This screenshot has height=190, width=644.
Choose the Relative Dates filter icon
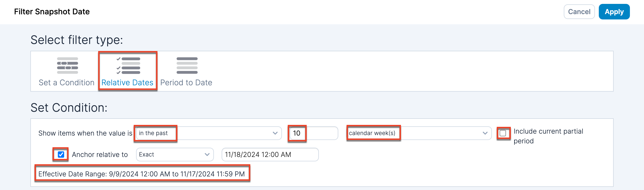click(128, 66)
